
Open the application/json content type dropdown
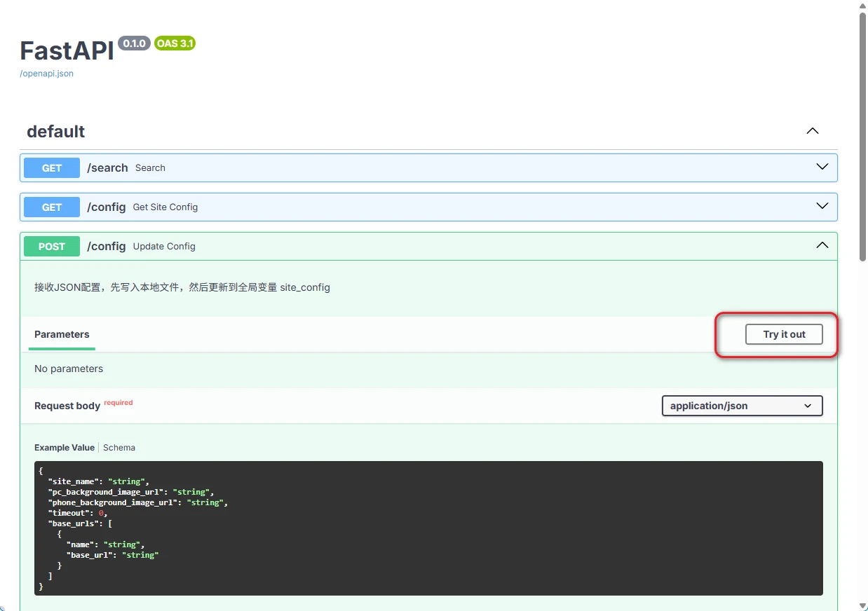pyautogui.click(x=741, y=406)
